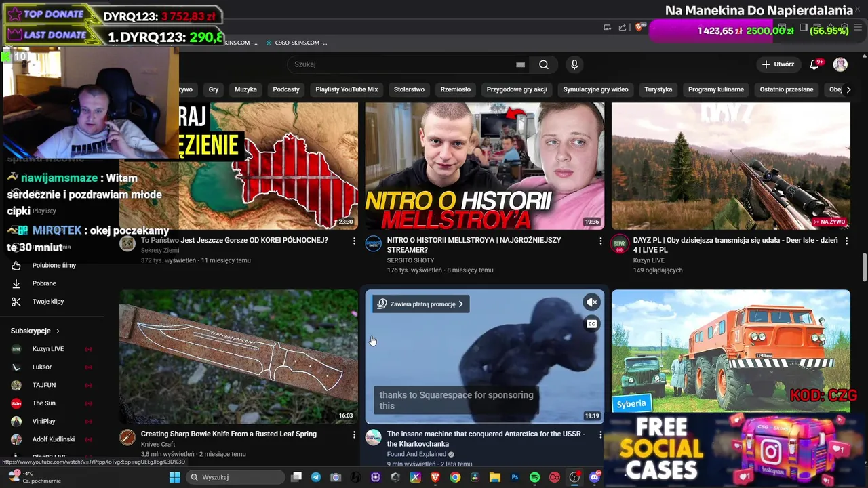Select the Turystyka chip
868x488 pixels.
coord(658,89)
